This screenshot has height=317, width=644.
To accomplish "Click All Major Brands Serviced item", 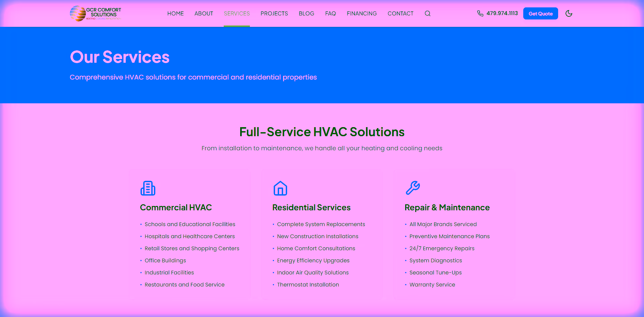I will pos(443,224).
